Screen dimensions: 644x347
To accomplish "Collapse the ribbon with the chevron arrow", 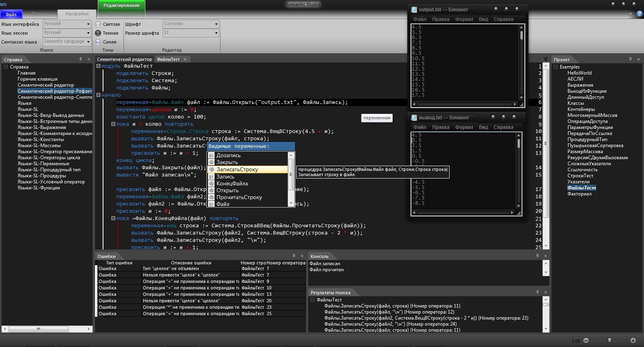I will pyautogui.click(x=630, y=14).
